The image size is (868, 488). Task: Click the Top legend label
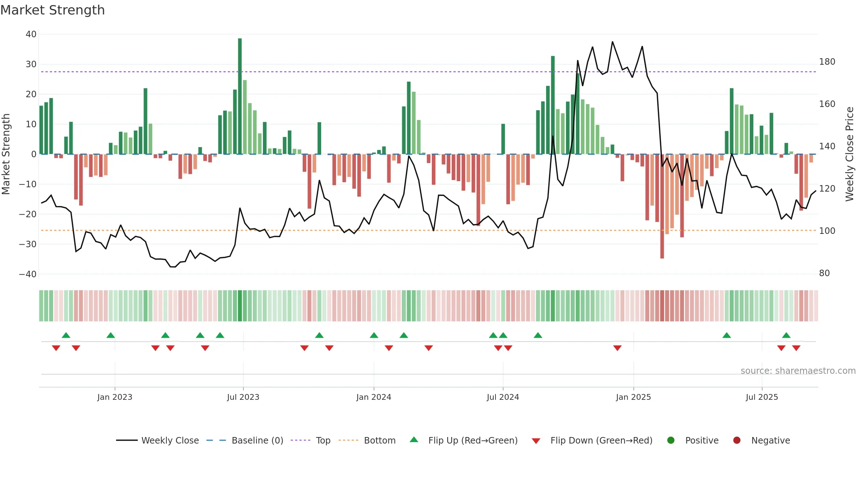pos(323,440)
